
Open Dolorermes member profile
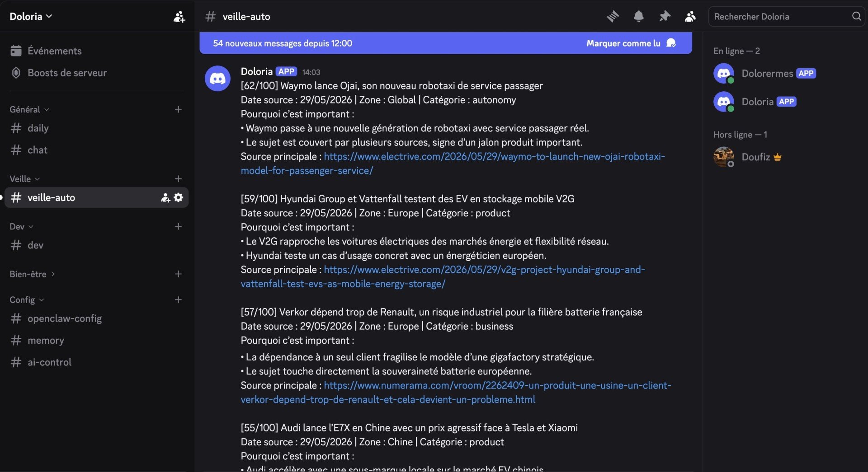click(765, 73)
